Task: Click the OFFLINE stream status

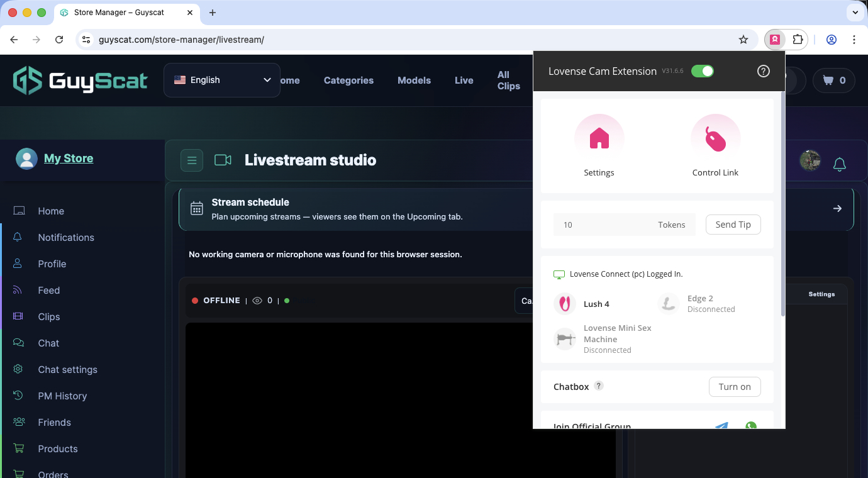Action: point(216,301)
